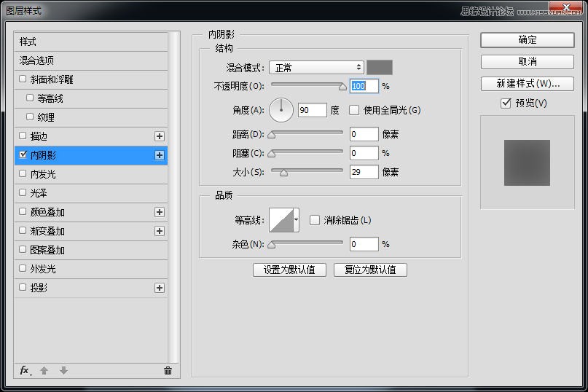Click the 取消 button
The image size is (588, 392).
click(x=528, y=61)
